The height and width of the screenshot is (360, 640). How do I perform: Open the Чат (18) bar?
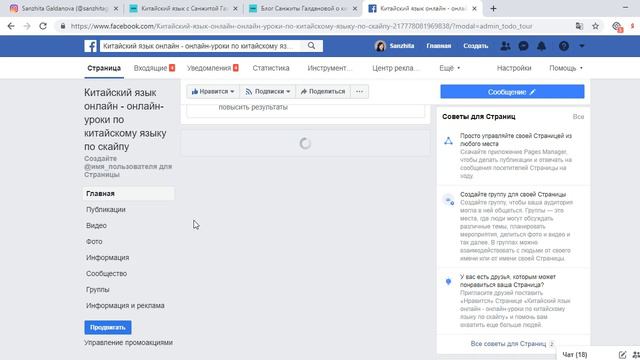[x=575, y=355]
